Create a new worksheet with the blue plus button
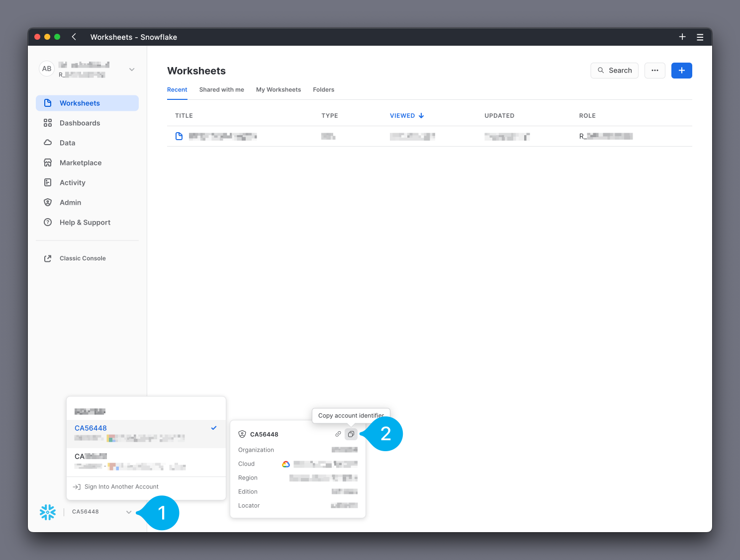 [x=682, y=71]
